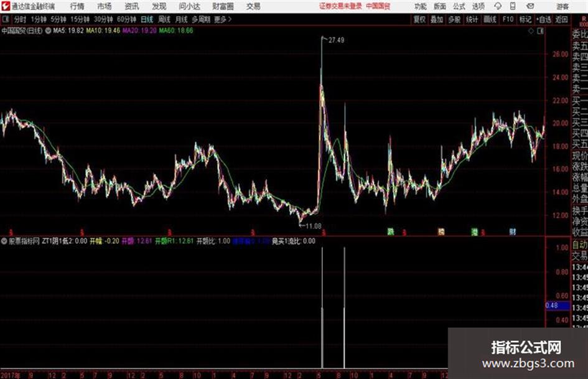
Task: Click the mobile phone icon
Action: tap(513, 6)
